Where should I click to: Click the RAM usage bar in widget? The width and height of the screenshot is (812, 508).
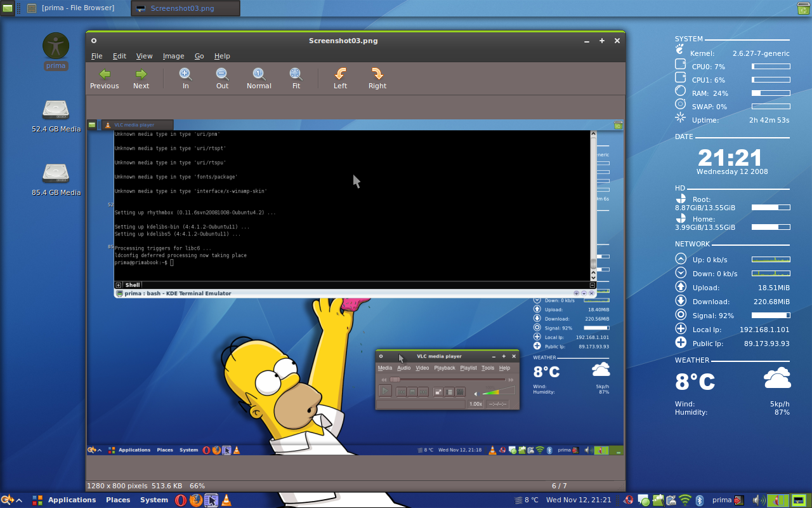click(x=771, y=93)
